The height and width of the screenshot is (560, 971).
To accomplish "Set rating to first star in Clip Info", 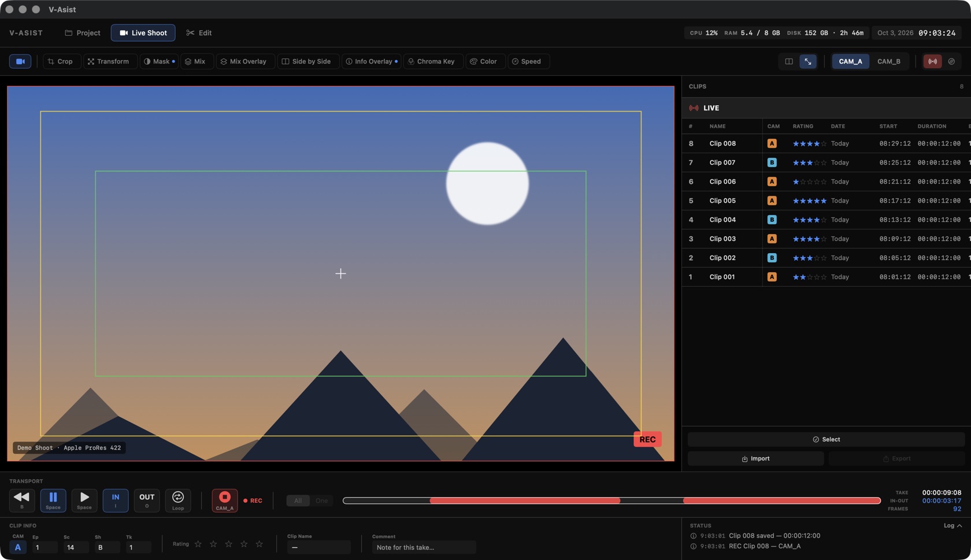I will pos(198,544).
